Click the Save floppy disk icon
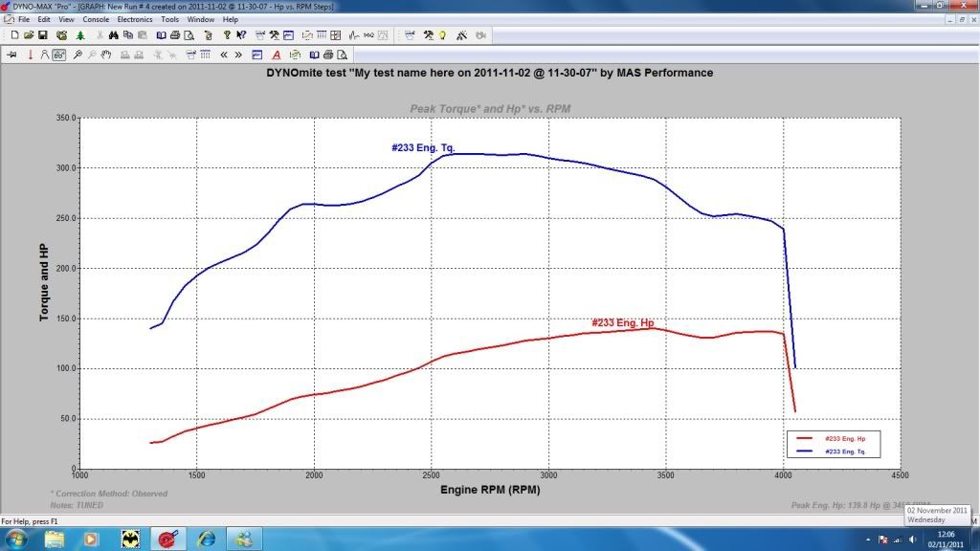This screenshot has height=551, width=980. [42, 35]
